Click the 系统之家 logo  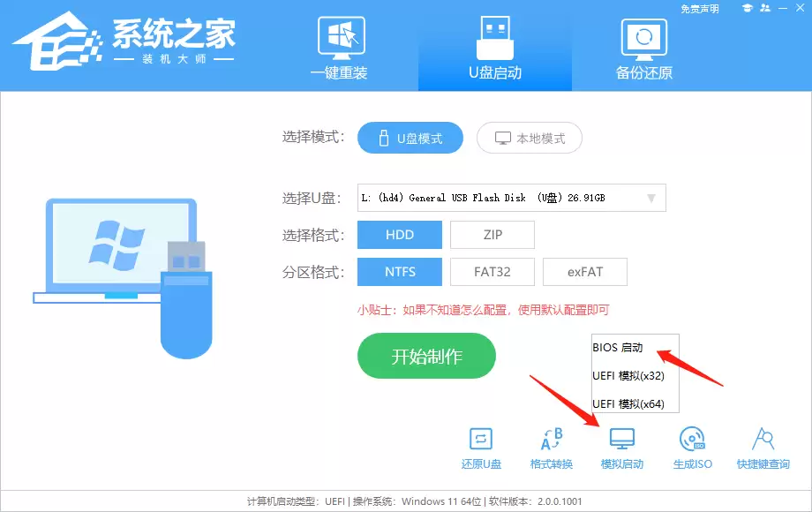[x=124, y=41]
